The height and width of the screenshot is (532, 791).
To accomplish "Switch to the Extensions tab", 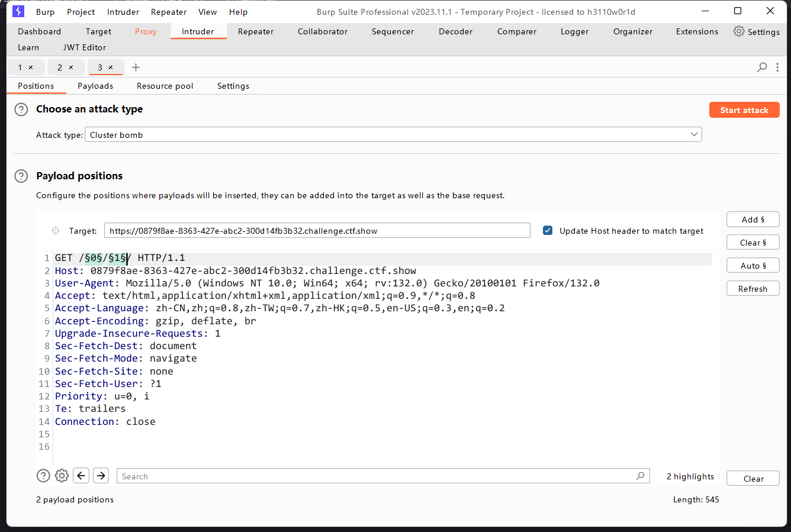I will pos(697,31).
